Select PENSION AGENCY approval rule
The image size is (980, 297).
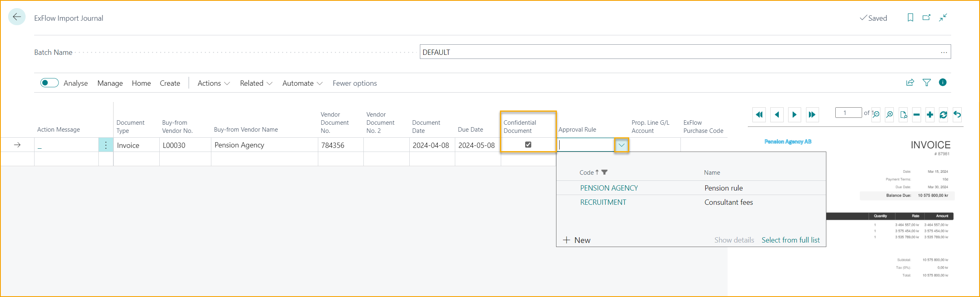pyautogui.click(x=609, y=188)
